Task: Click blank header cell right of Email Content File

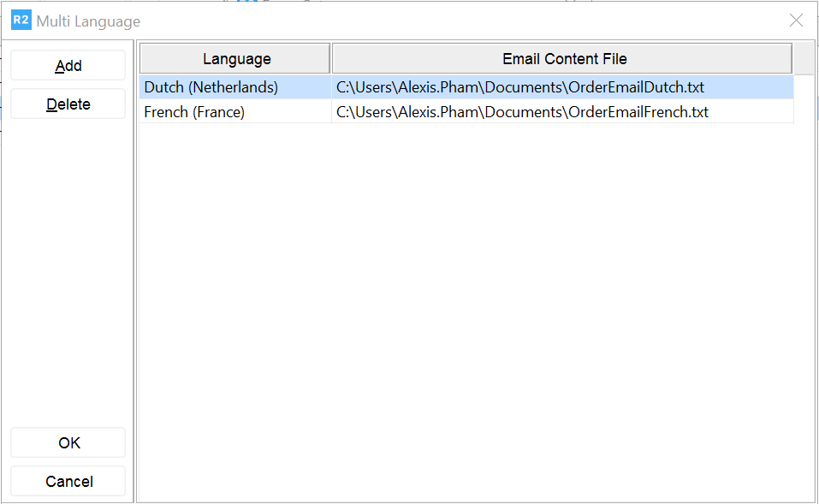Action: coord(803,59)
